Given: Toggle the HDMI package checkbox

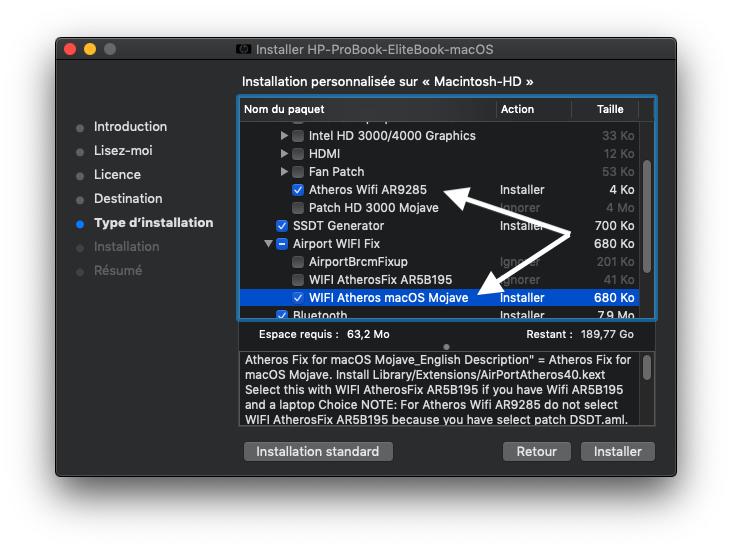Looking at the screenshot, I should point(298,154).
